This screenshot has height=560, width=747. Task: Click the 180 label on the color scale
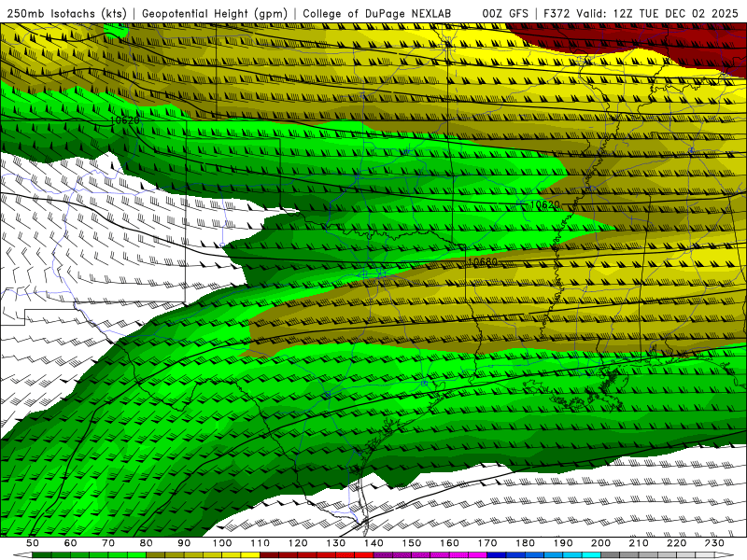point(526,543)
